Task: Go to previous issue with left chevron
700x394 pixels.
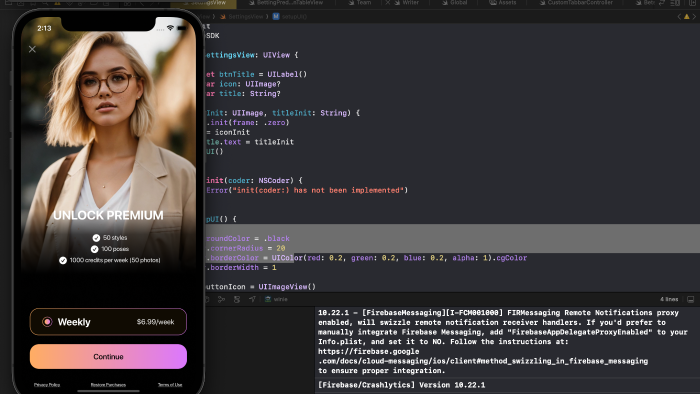Action: [x=679, y=17]
